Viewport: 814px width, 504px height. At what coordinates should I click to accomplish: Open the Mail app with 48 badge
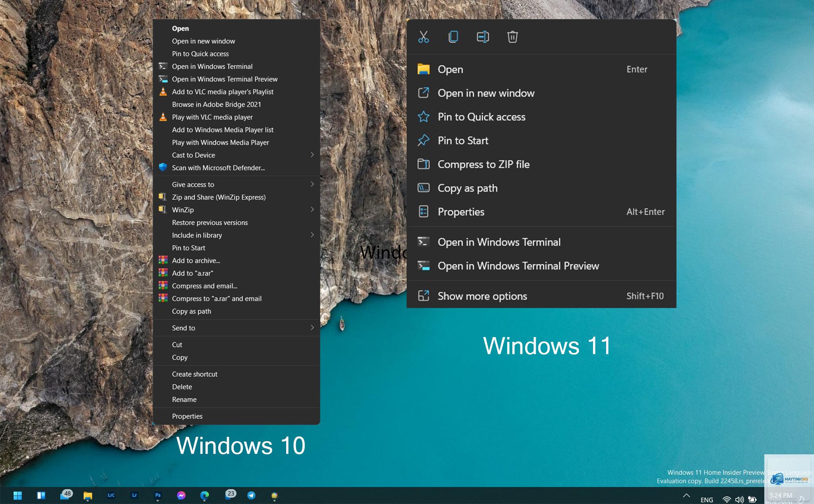(66, 495)
